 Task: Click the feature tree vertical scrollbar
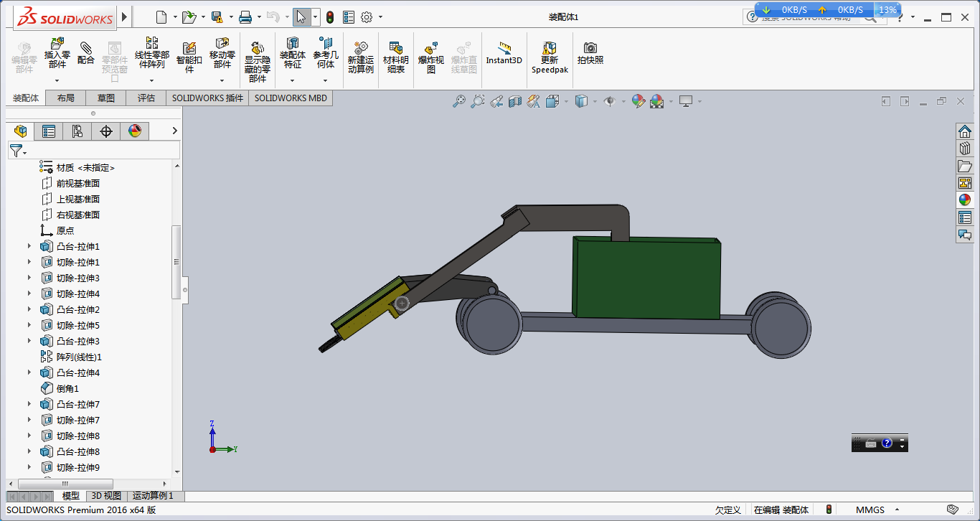[x=176, y=262]
